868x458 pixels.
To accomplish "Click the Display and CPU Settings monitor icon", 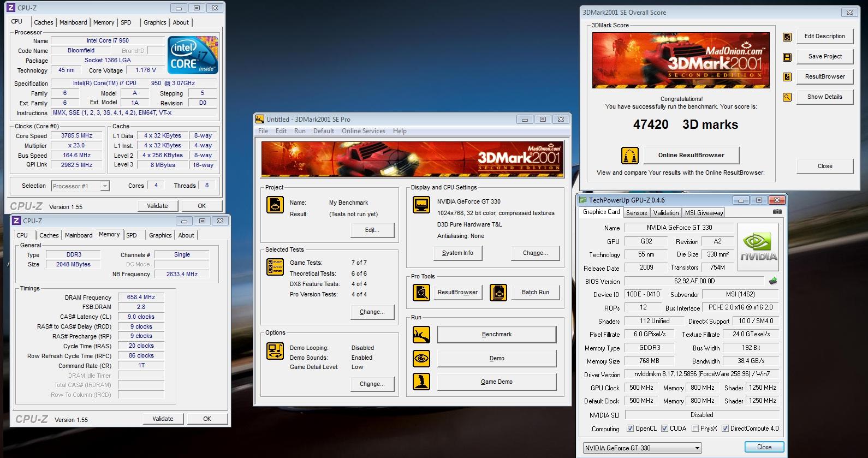I will point(421,205).
